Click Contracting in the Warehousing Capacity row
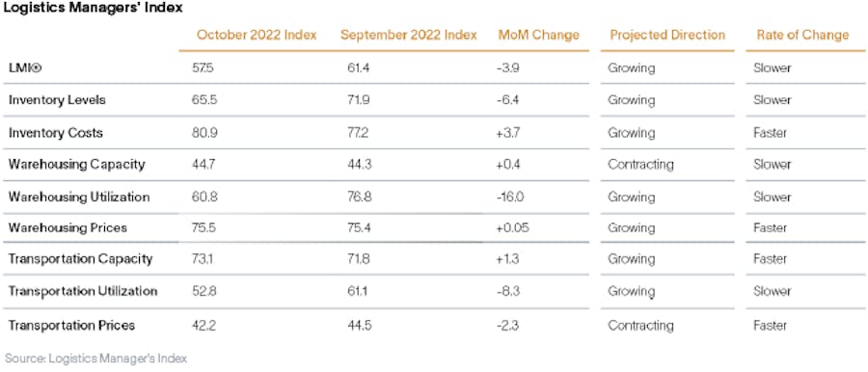The height and width of the screenshot is (372, 868). click(x=640, y=165)
